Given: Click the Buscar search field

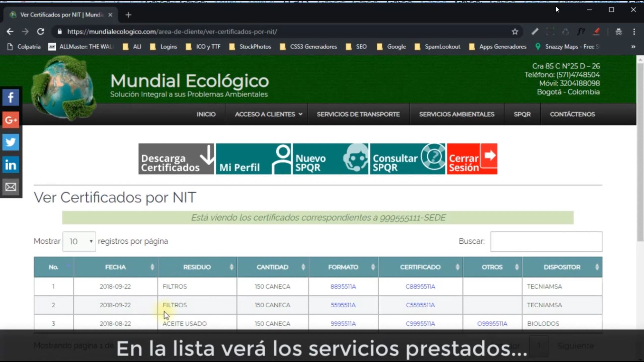Looking at the screenshot, I should point(546,241).
